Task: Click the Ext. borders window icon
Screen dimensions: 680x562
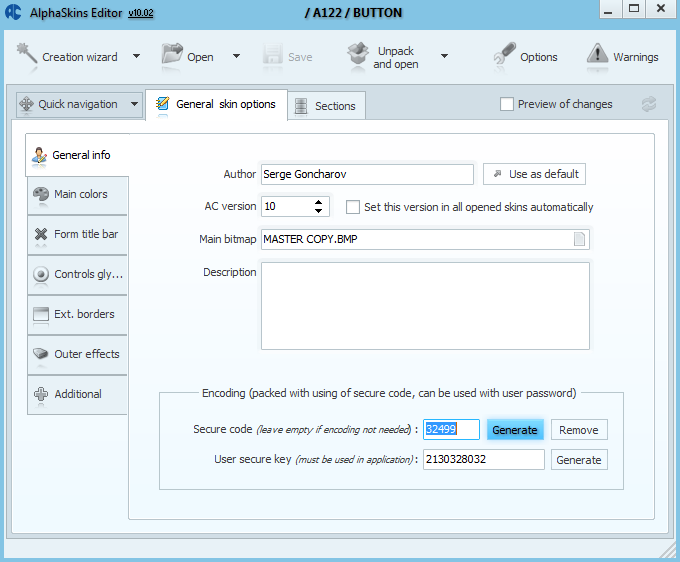Action: click(x=41, y=314)
